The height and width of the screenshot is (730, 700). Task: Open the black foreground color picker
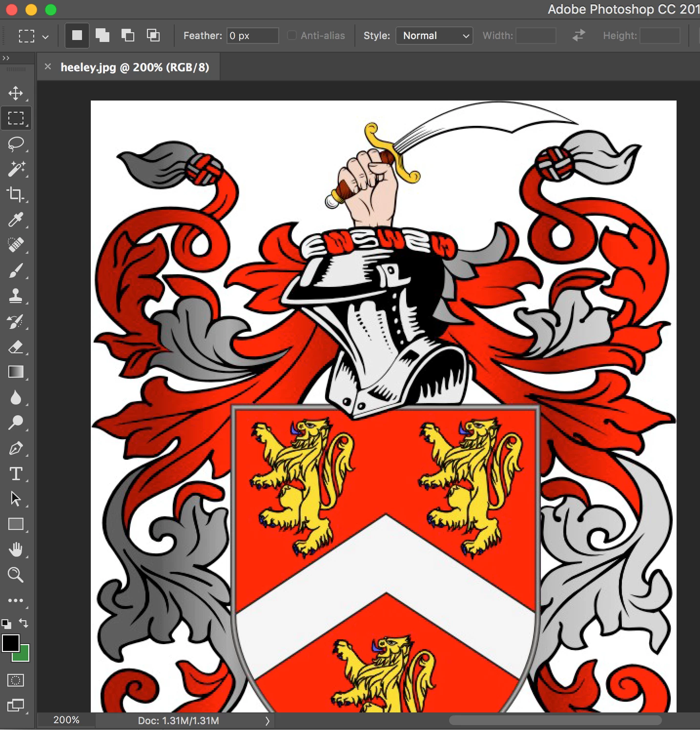(10, 643)
